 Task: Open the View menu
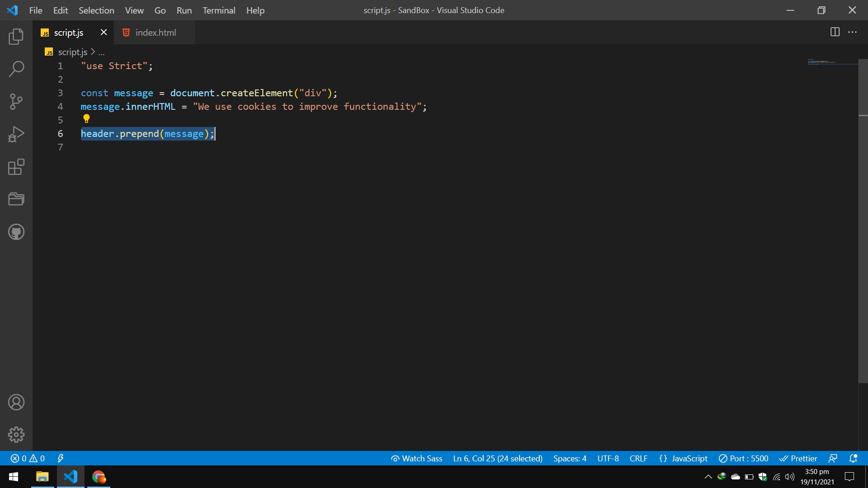(134, 10)
